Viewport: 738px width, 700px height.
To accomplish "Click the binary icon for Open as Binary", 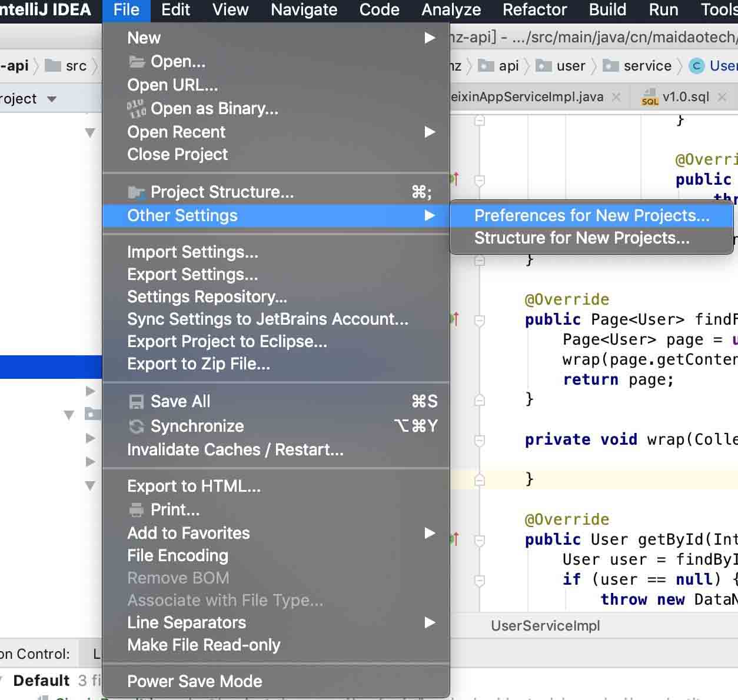I will click(x=137, y=108).
